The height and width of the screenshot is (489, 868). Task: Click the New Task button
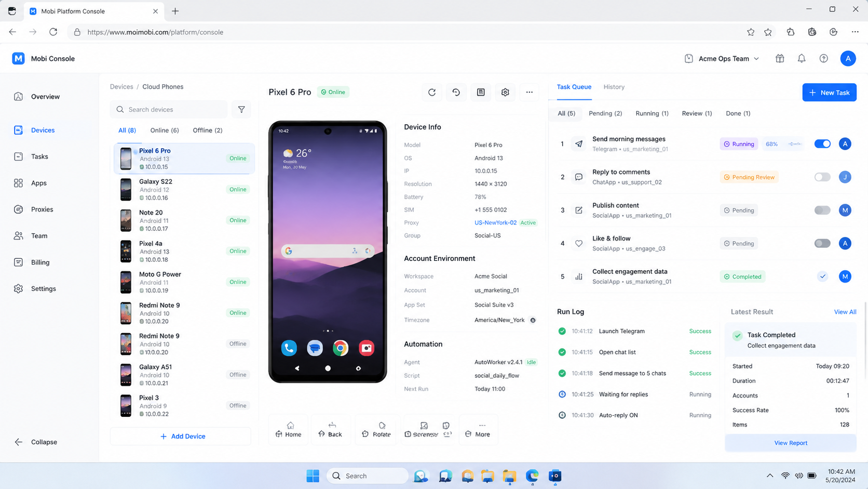click(x=829, y=92)
